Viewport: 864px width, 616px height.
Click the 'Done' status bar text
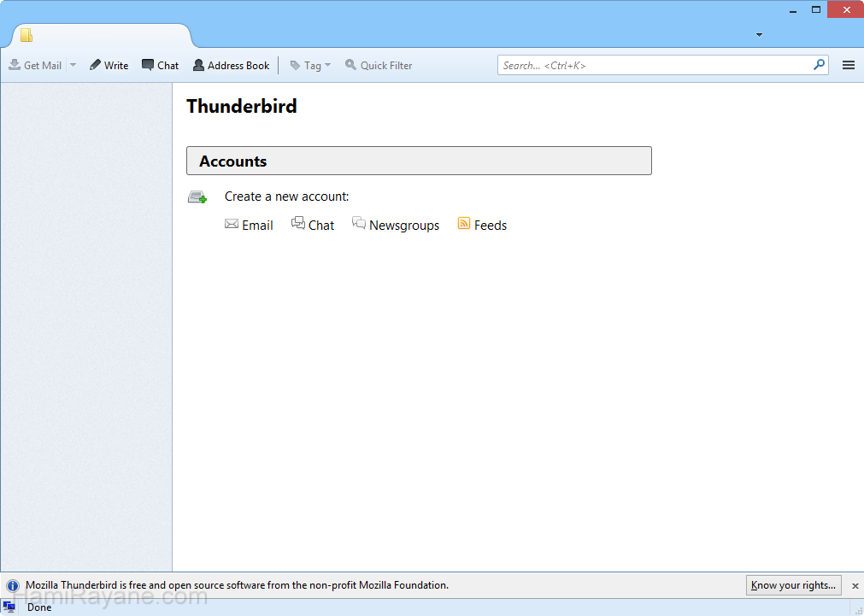pos(39,607)
